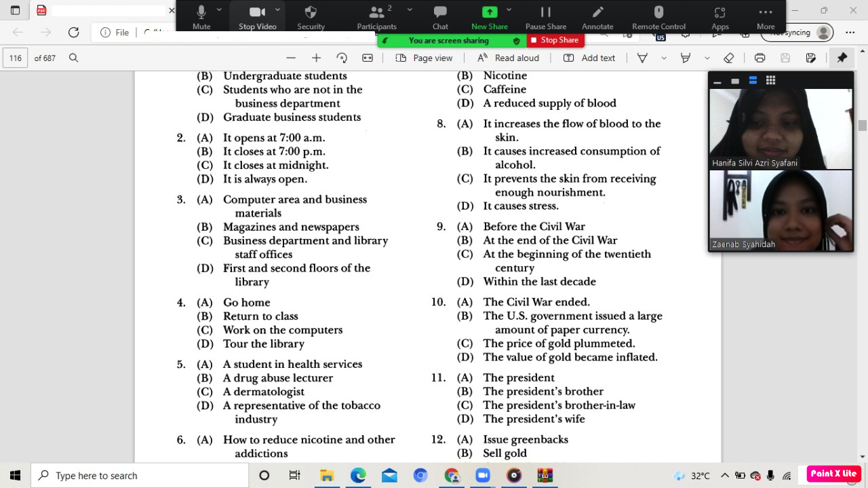The height and width of the screenshot is (488, 868).
Task: Open the Zoom Apps panel
Action: coord(719,16)
